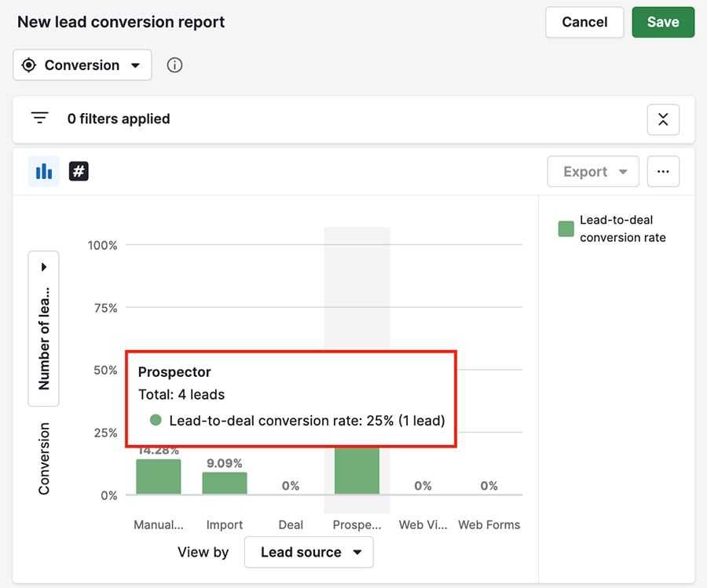Cancel editing the report
The image size is (707, 588).
(584, 22)
